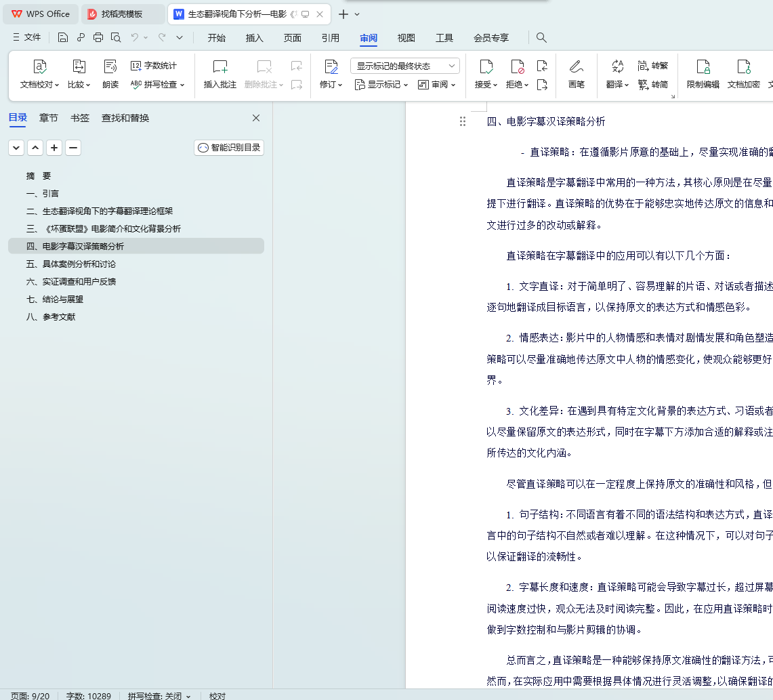Open 限制编辑 restrict editing
Screen dimensions: 773x700
tap(703, 75)
